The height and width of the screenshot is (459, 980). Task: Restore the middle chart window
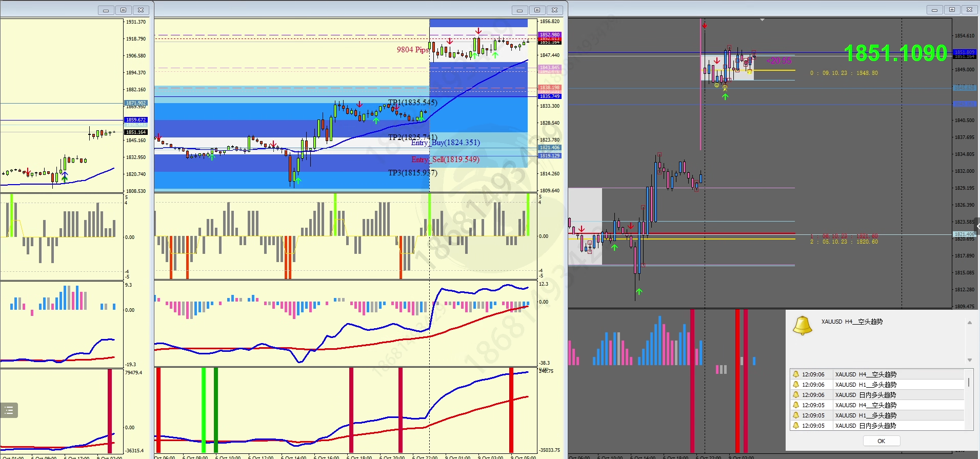click(x=537, y=10)
